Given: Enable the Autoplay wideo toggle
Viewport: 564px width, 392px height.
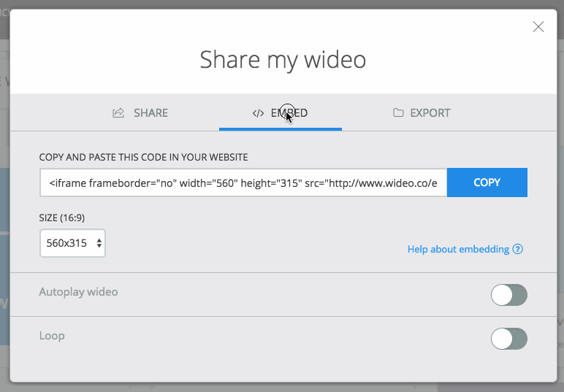Looking at the screenshot, I should (x=508, y=295).
